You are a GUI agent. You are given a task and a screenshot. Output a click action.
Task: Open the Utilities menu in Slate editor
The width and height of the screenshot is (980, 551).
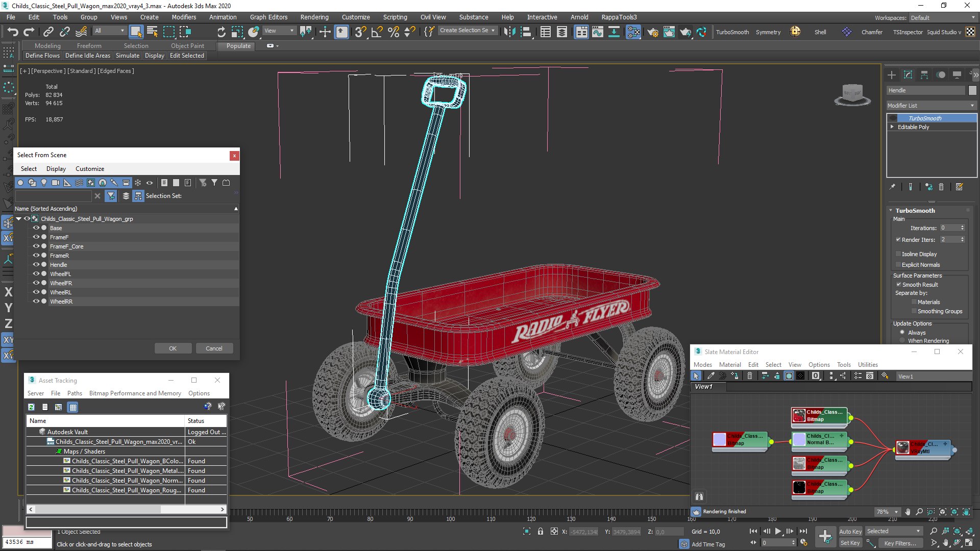pos(868,365)
